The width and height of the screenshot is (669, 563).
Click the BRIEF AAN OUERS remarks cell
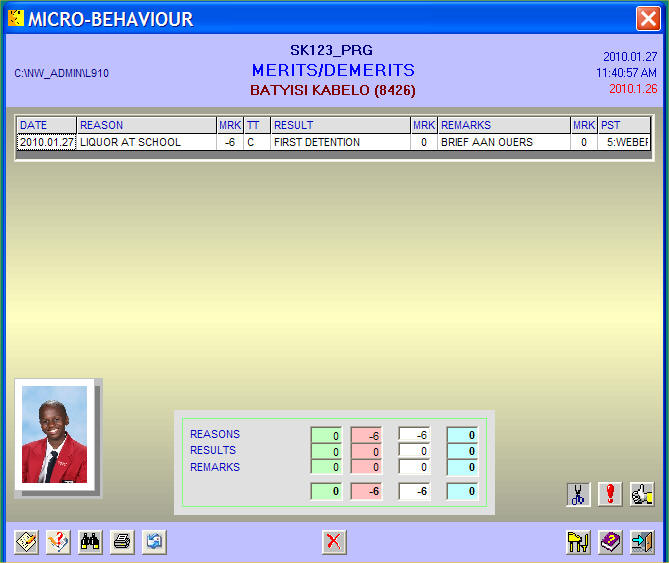coord(503,143)
